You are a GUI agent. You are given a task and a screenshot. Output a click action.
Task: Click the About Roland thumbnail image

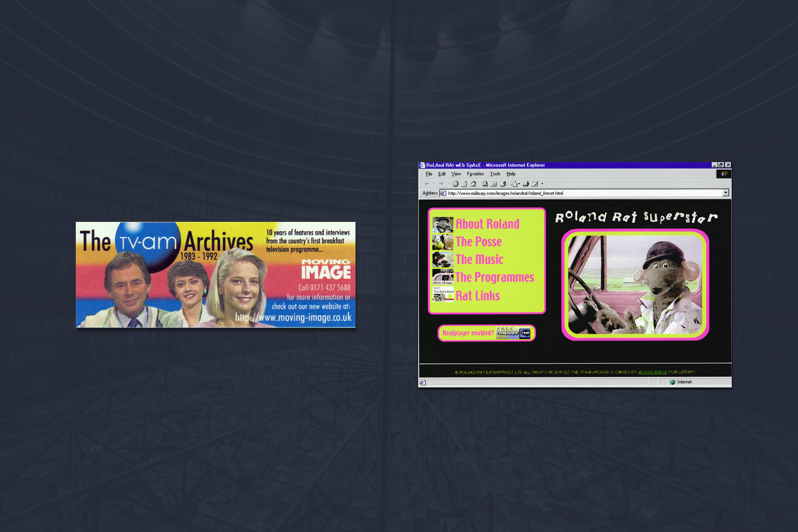[443, 225]
